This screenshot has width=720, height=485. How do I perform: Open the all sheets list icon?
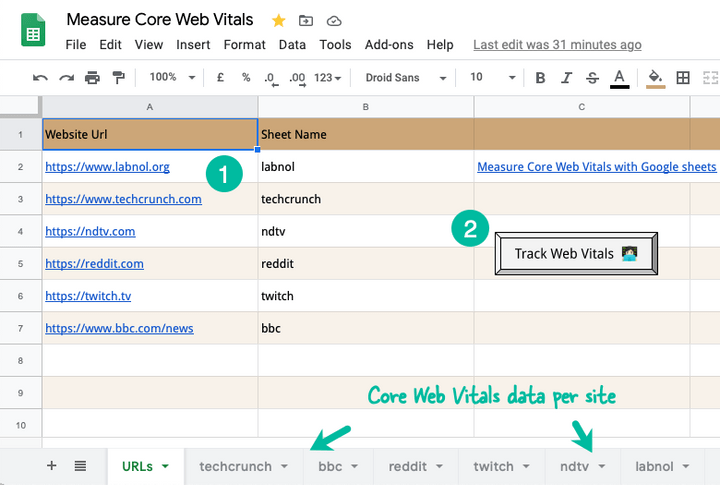click(x=80, y=466)
